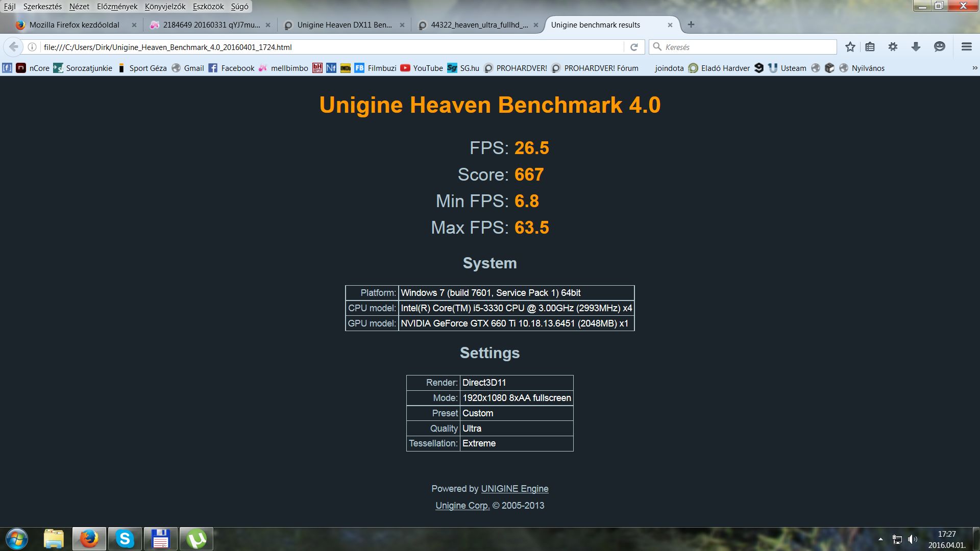Viewport: 980px width, 551px height.
Task: Open the Fájl menu
Action: [10, 7]
